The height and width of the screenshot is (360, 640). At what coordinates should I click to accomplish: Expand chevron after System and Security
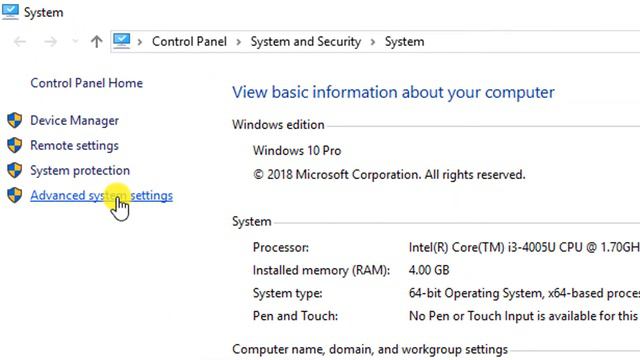pos(373,42)
